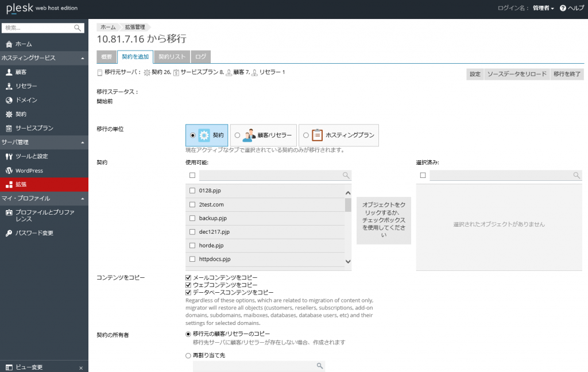The width and height of the screenshot is (588, 372).
Task: Uncheck メールコンテンツをコピー
Action: point(188,277)
